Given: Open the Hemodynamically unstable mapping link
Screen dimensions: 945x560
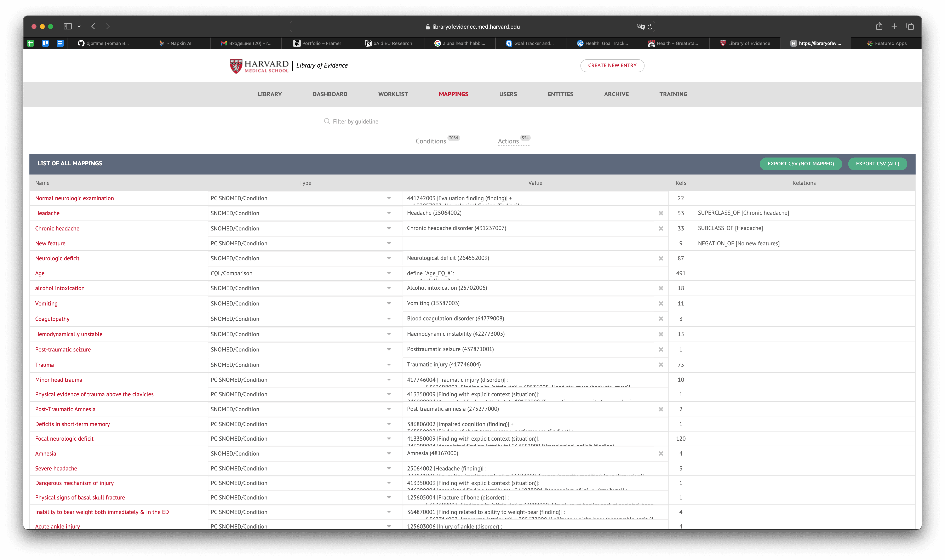Looking at the screenshot, I should (x=69, y=334).
